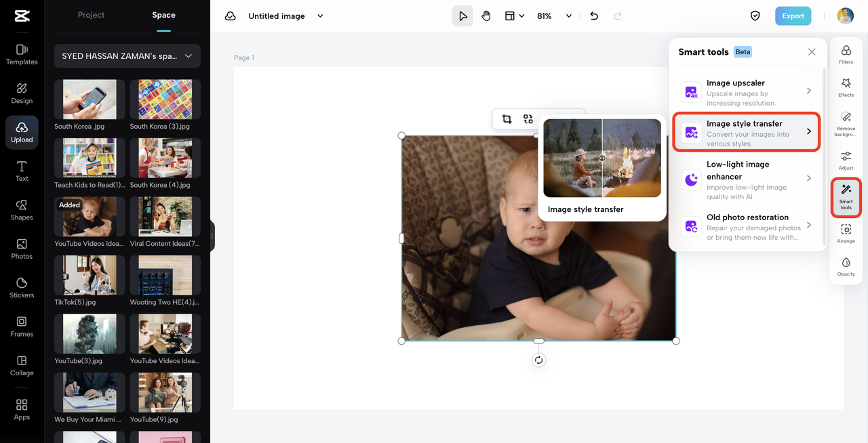Close the Smart tools panel
Viewport: 868px width, 443px height.
(812, 52)
